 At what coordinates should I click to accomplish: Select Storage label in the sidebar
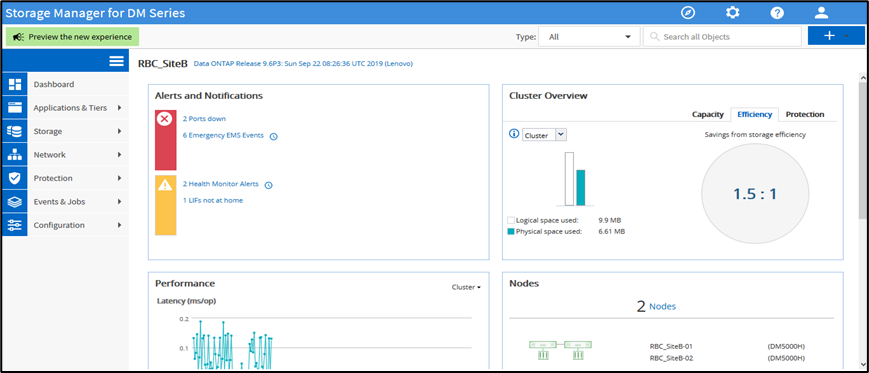(x=48, y=131)
